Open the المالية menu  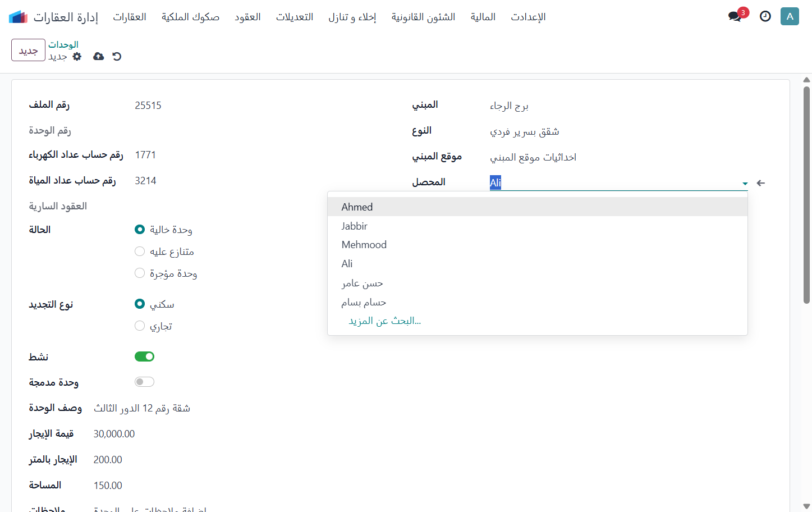[x=483, y=17]
